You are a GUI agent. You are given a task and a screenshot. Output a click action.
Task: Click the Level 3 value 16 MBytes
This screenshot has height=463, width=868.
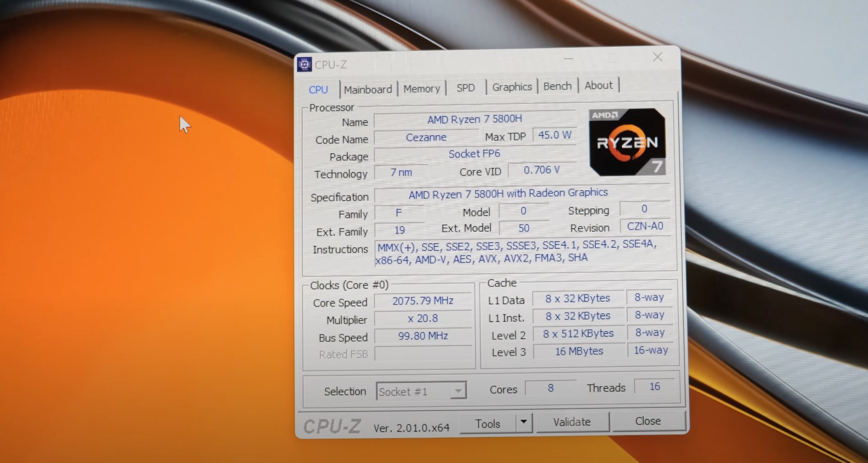(579, 351)
